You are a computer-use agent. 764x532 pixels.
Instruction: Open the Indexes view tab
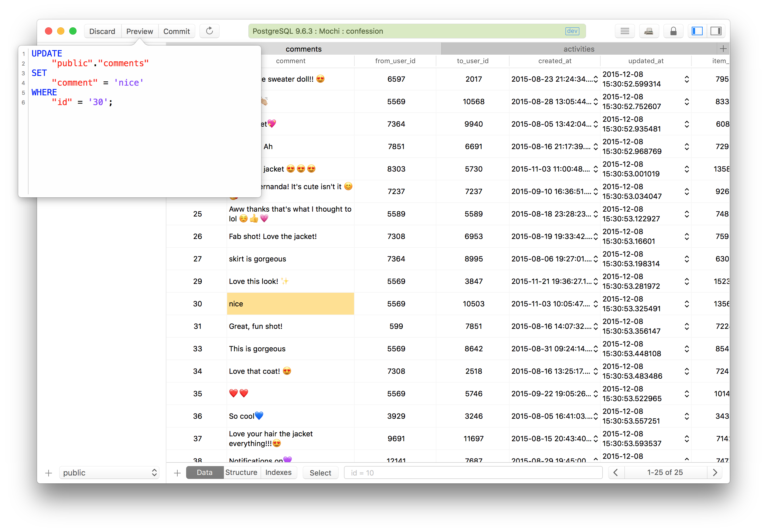point(278,472)
